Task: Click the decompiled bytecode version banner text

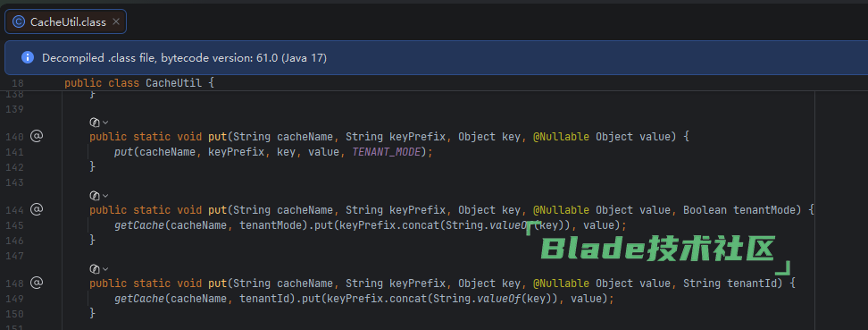Action: [184, 57]
